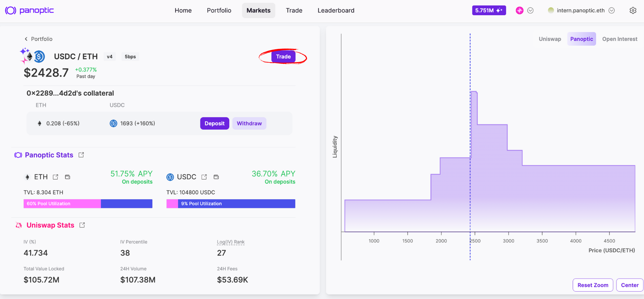Click the Panoptic Stats heading
644x299 pixels.
tap(49, 155)
